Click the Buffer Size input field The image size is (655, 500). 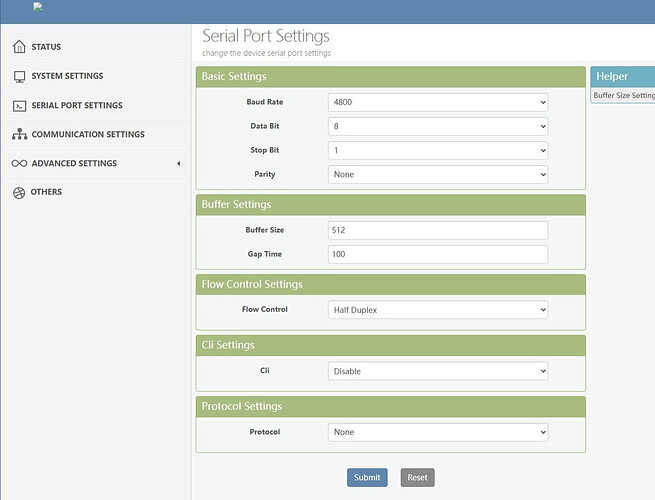(437, 230)
